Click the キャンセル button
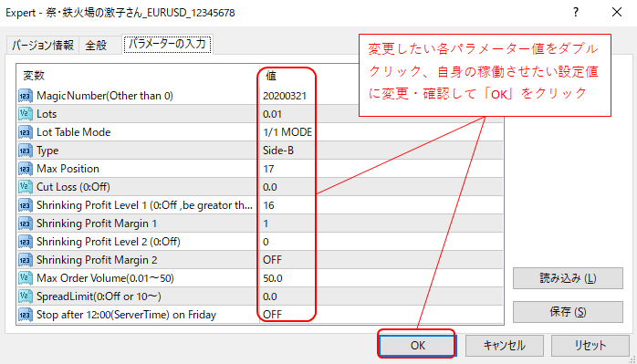The image size is (637, 364). click(x=504, y=346)
